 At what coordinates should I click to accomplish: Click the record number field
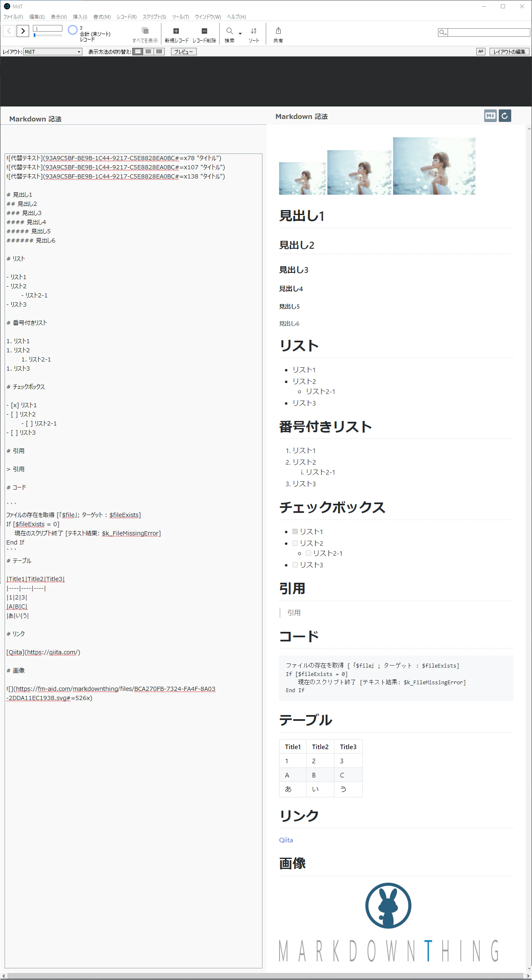[48, 28]
